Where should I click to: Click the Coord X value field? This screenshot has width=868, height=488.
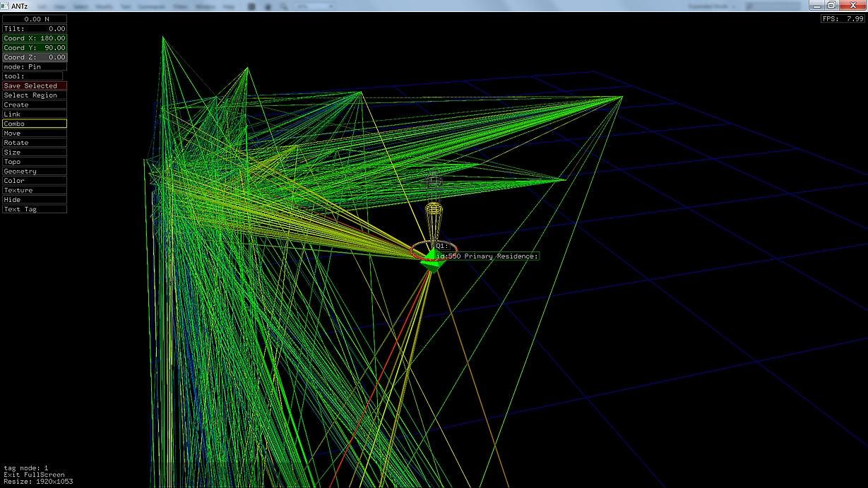point(35,38)
